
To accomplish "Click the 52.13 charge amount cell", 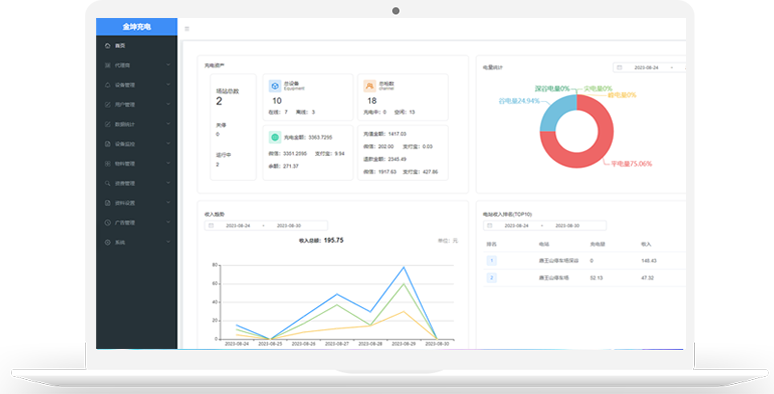I will [596, 278].
